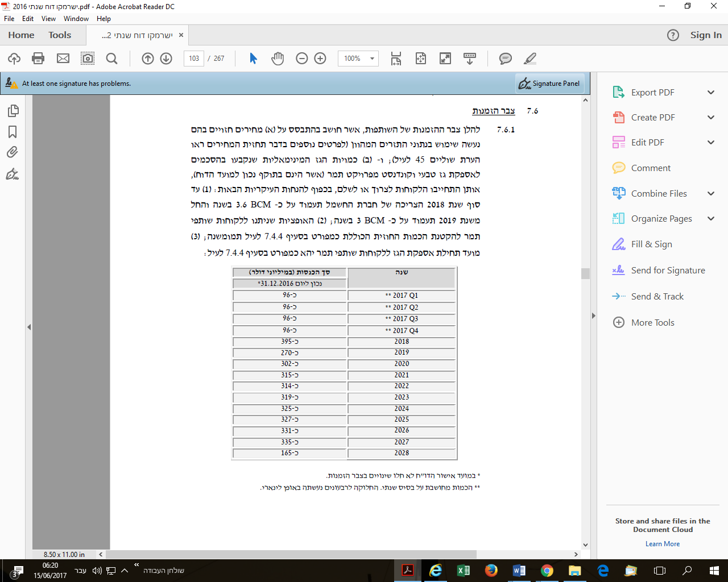This screenshot has width=728, height=582.
Task: Switch to the Tools tab
Action: point(60,35)
